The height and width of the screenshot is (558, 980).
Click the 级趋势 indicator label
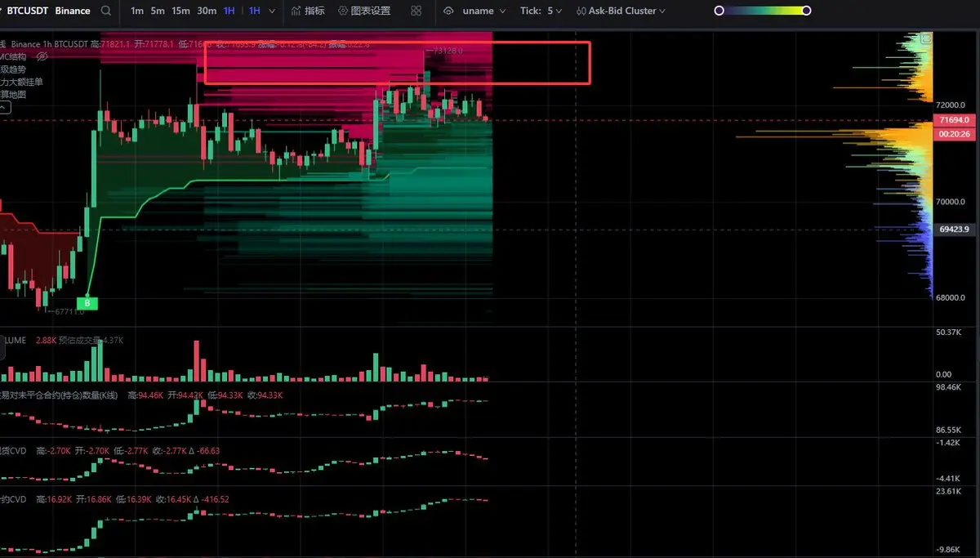13,69
